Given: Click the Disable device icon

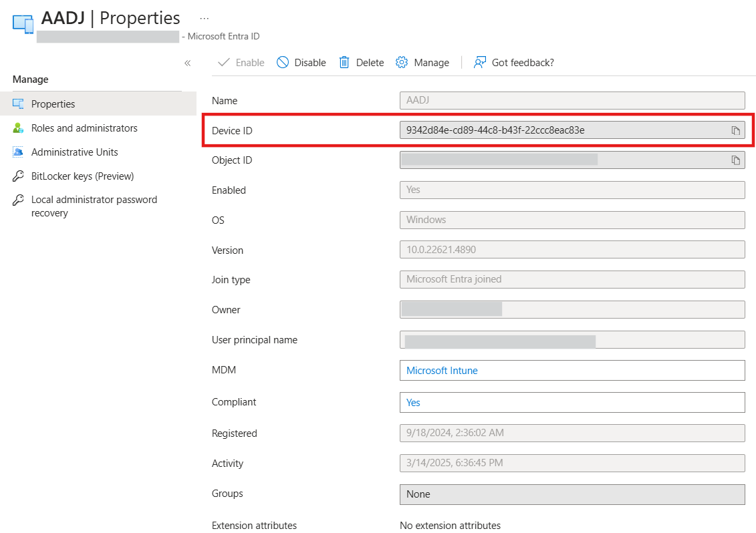Looking at the screenshot, I should click(x=283, y=63).
